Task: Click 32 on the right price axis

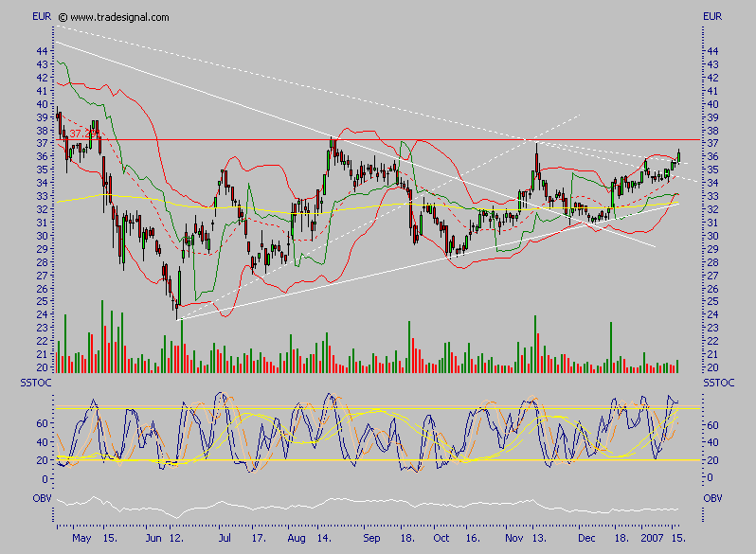Action: coord(712,209)
